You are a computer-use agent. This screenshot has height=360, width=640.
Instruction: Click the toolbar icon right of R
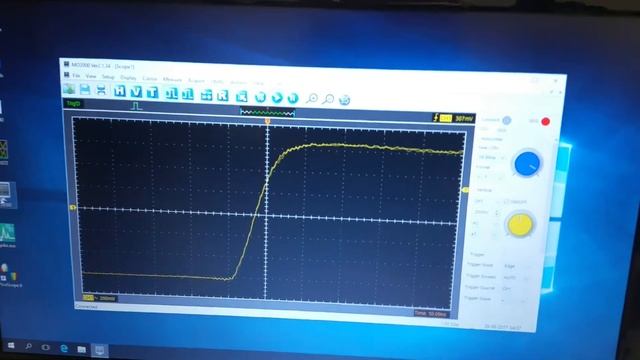(242, 96)
